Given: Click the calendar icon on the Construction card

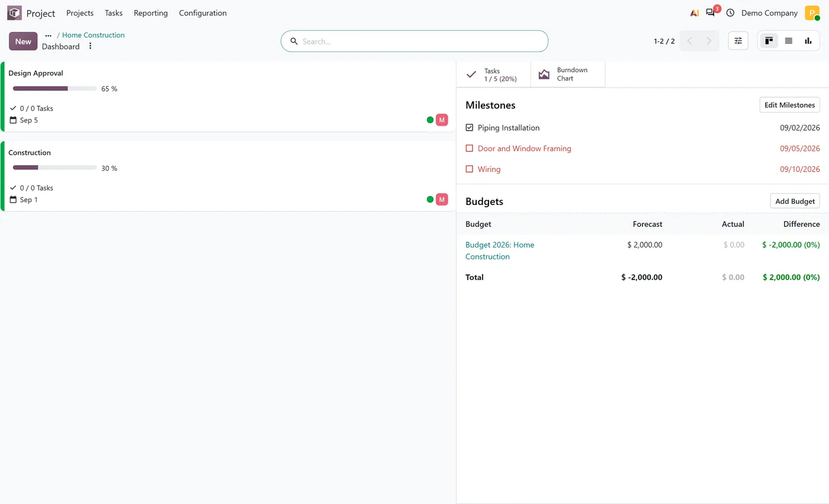Looking at the screenshot, I should pos(13,200).
